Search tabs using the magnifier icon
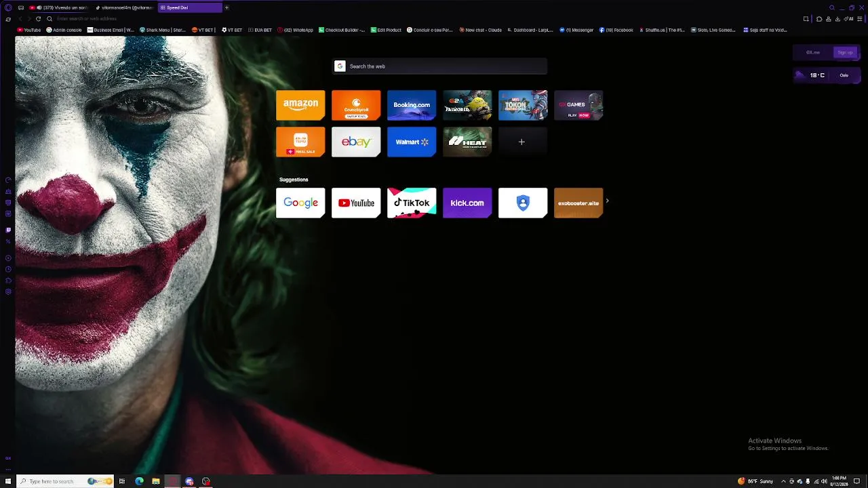This screenshot has height=488, width=868. click(x=832, y=7)
